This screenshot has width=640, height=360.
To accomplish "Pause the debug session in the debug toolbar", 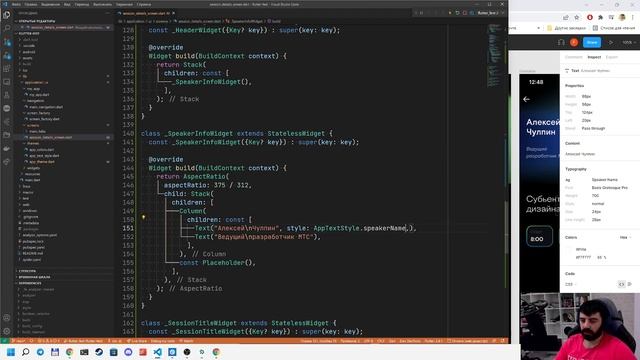I will click(422, 13).
